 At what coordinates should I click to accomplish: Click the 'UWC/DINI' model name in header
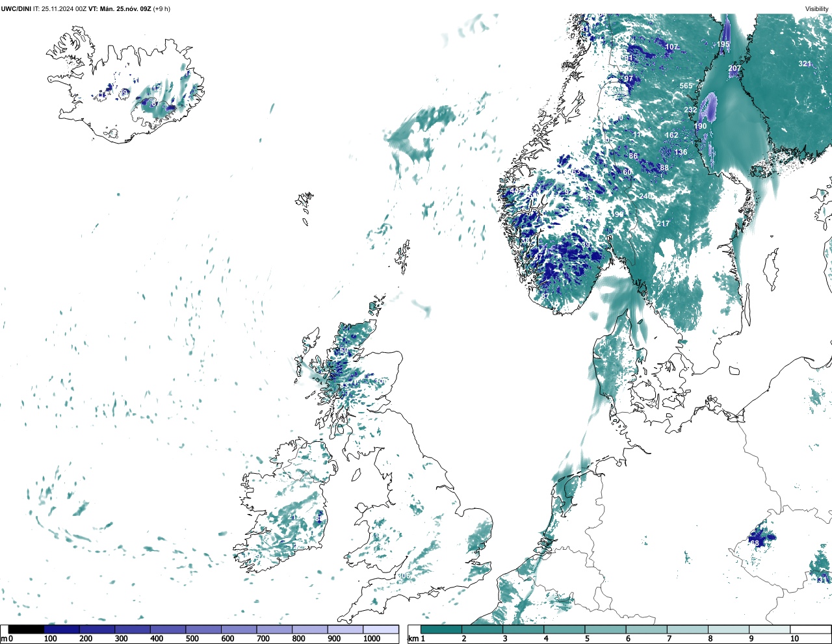pos(16,9)
